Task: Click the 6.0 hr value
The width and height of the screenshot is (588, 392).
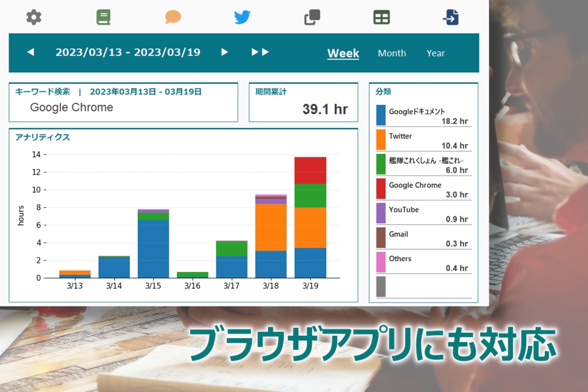Action: (457, 170)
